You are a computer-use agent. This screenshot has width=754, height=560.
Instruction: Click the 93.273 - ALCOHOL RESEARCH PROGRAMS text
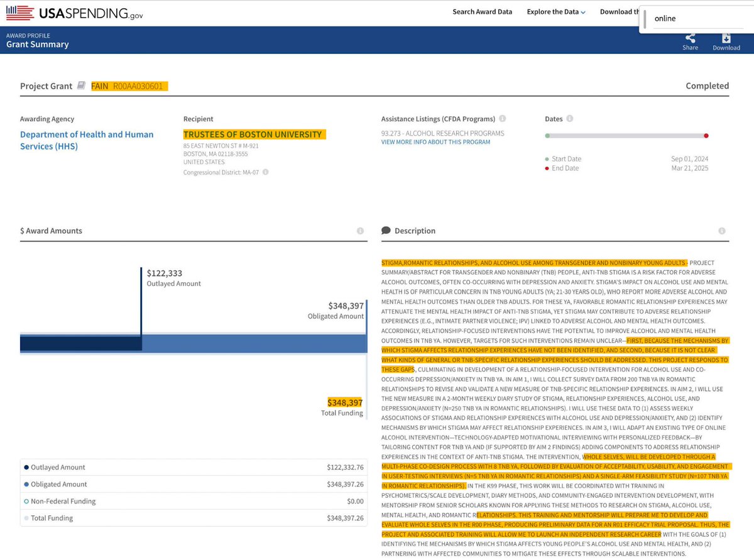[x=442, y=133]
